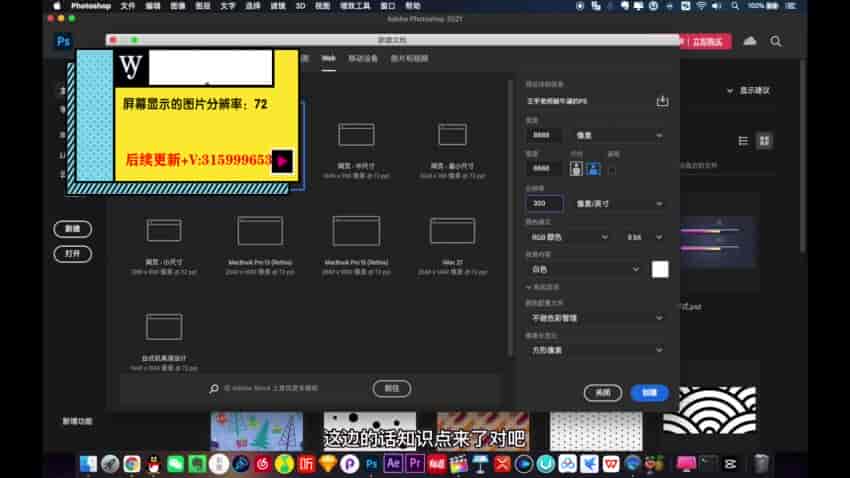850x478 pixels.
Task: Open the Trash in the dock
Action: point(761,464)
